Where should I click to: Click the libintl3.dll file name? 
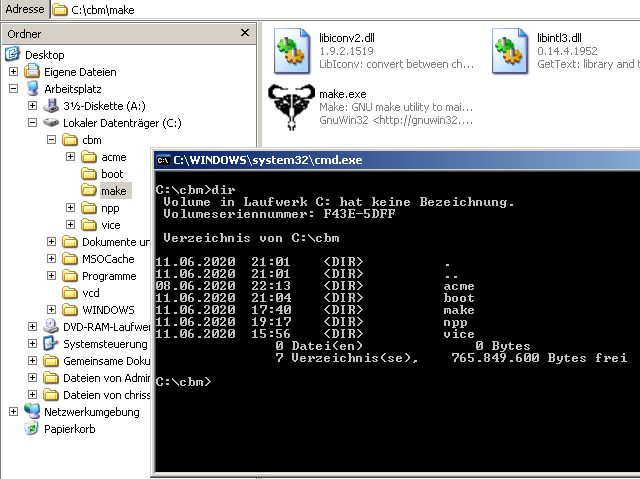coord(559,38)
